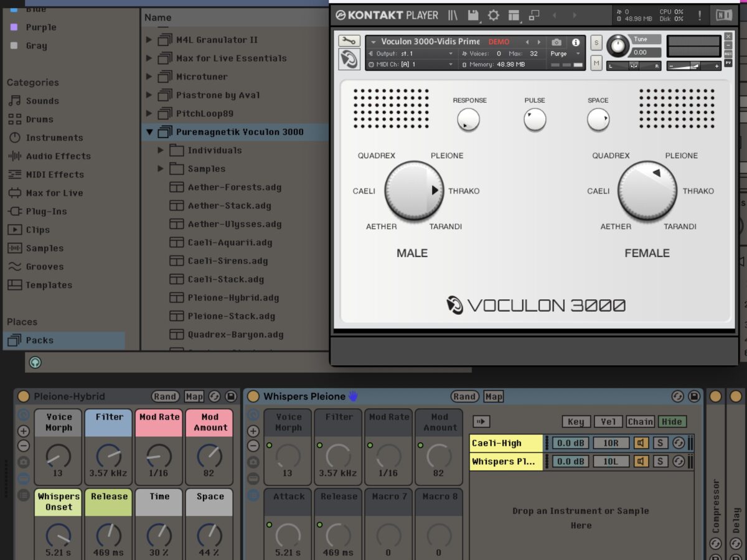747x560 pixels.
Task: Toggle the Pleione-Hybrid device on/off button
Action: pos(23,396)
